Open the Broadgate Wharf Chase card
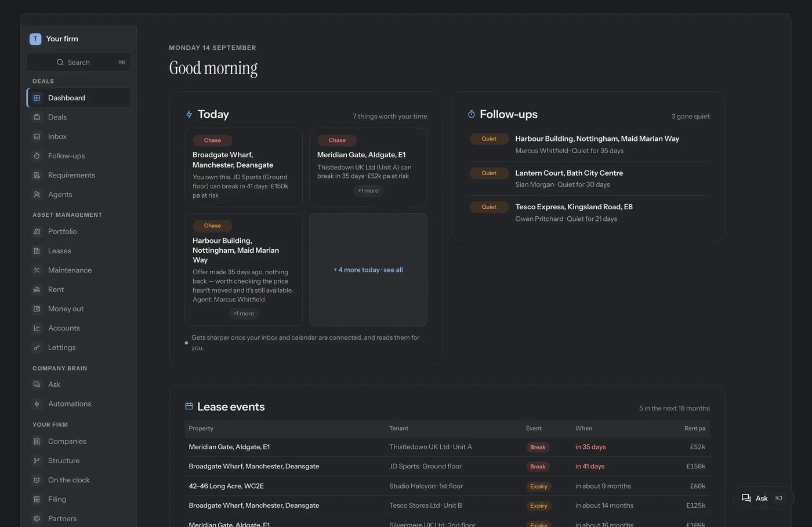Screen dimensions: 812x527 point(244,167)
